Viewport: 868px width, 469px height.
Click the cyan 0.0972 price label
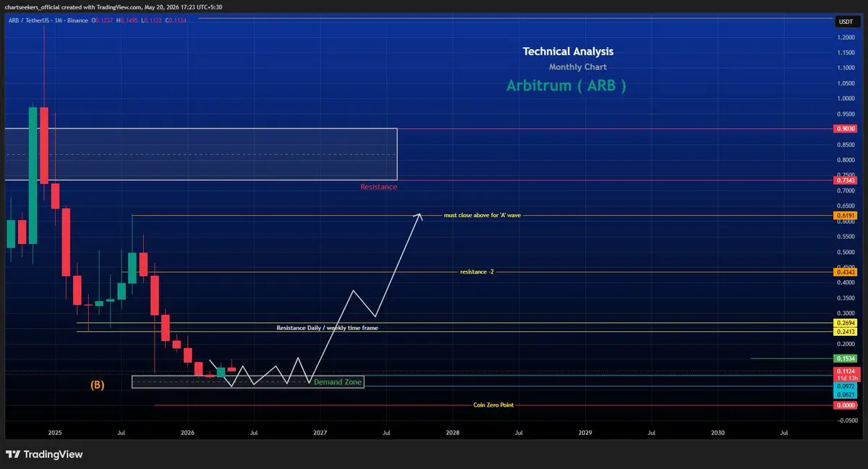846,386
